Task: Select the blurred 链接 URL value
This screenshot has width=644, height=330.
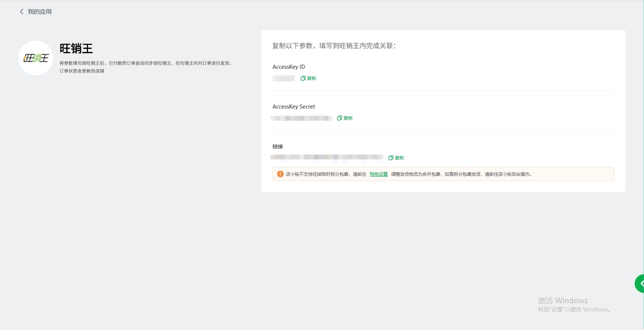Action: pyautogui.click(x=327, y=157)
